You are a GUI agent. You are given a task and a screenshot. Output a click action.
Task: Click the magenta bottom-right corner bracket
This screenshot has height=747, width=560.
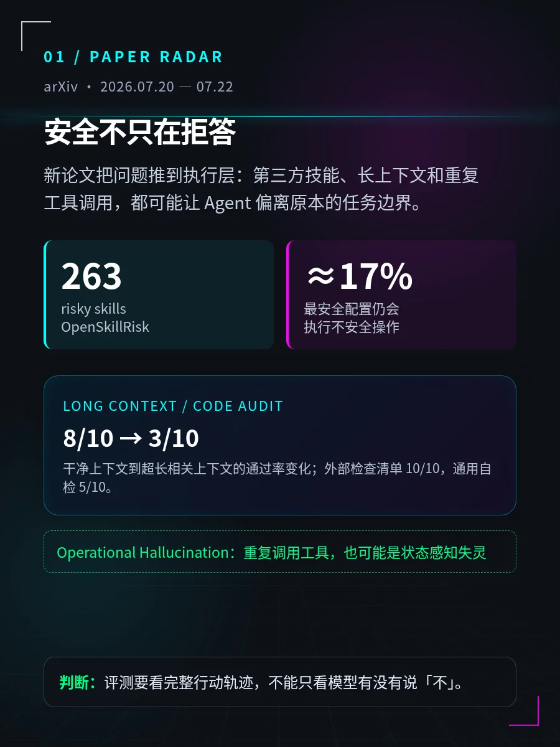tap(524, 711)
